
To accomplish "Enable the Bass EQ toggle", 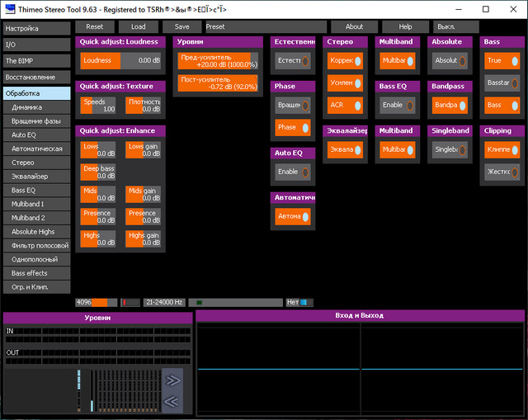I will pos(396,105).
